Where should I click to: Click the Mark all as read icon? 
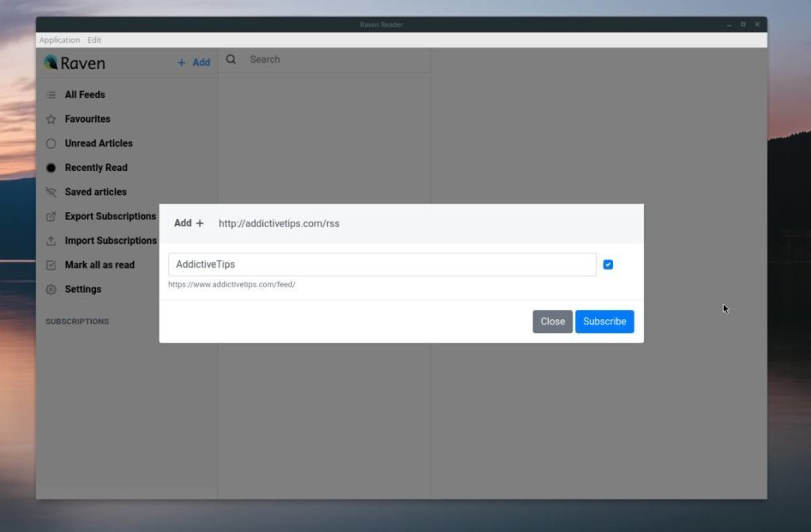tap(51, 264)
